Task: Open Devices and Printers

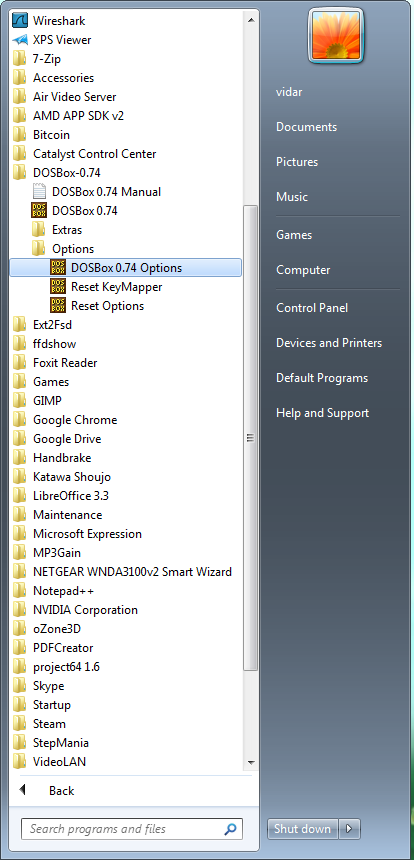Action: click(329, 343)
